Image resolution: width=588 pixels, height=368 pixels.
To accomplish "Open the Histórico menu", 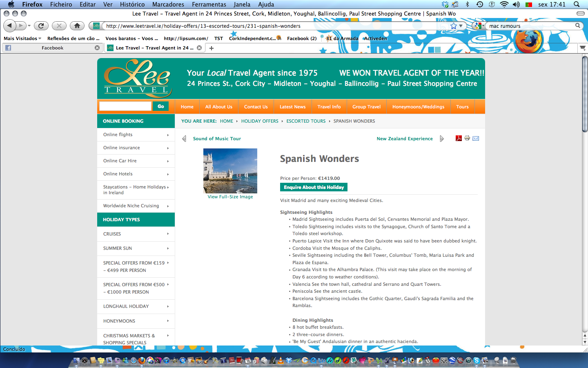I will [132, 4].
